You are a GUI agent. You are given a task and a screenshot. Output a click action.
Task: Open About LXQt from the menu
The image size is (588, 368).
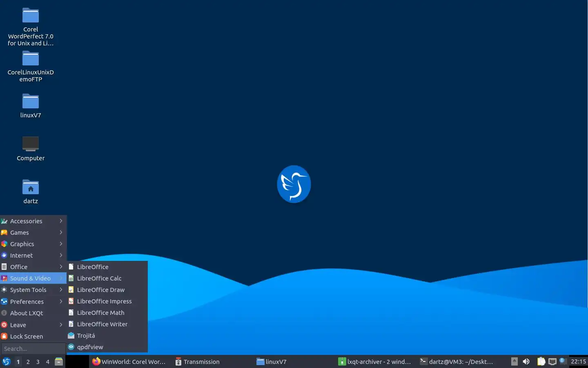pos(33,313)
